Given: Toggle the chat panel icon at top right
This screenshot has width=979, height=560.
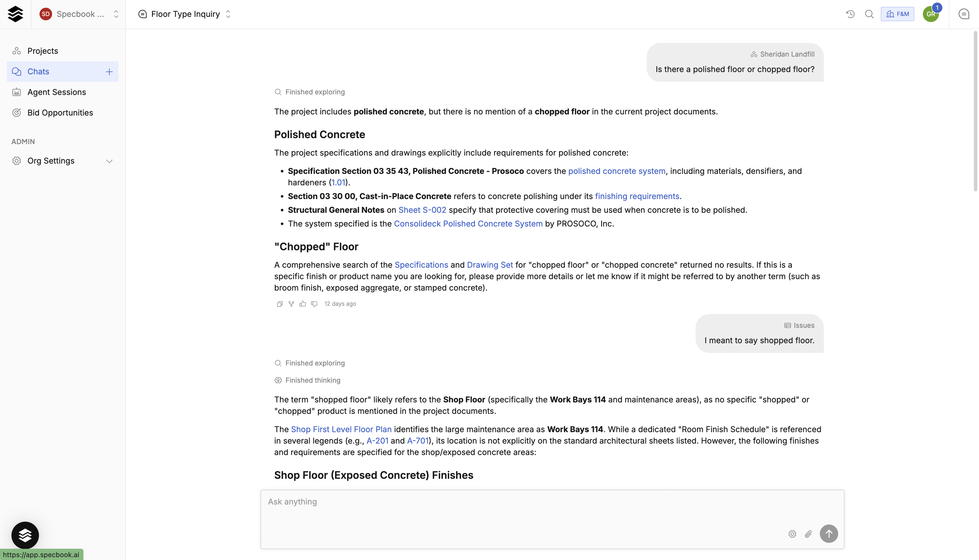Looking at the screenshot, I should 964,14.
